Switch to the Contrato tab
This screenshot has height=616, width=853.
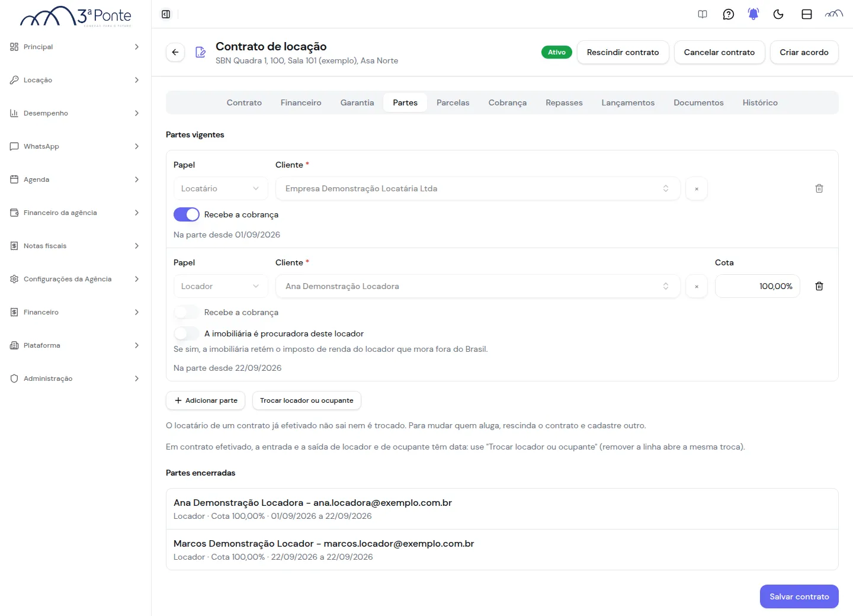[x=244, y=102]
